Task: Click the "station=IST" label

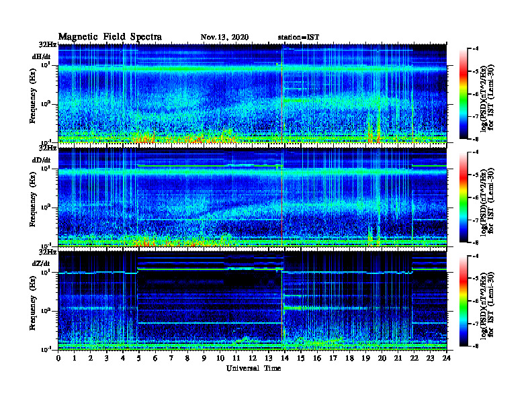Action: (x=298, y=37)
